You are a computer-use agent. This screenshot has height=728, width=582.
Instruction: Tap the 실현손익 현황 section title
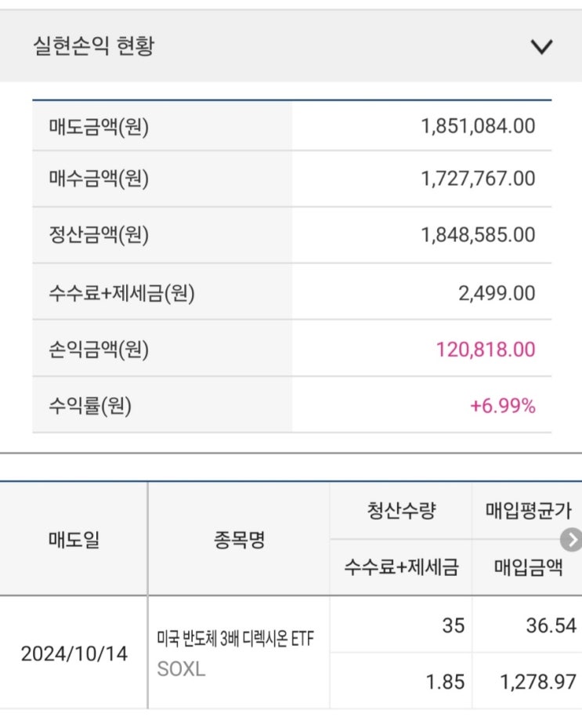pos(94,46)
